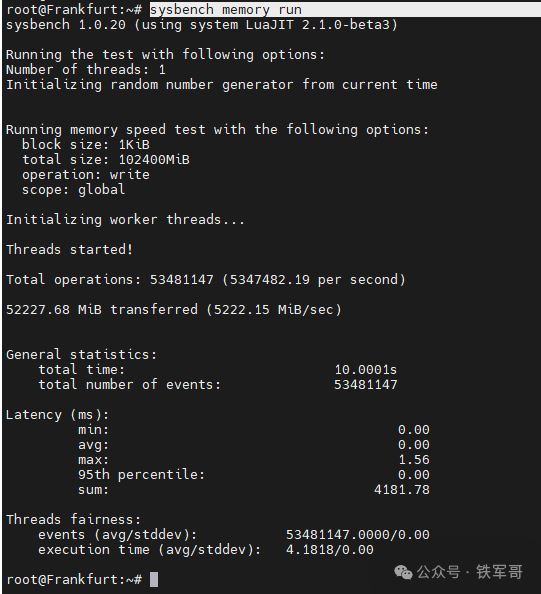Click the 95th percentile latency row
541x594 pixels.
254,475
